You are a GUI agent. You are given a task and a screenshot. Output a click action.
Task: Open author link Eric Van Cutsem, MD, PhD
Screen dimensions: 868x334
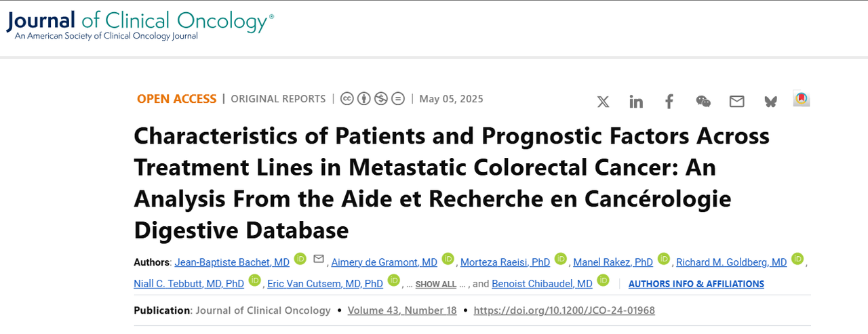point(325,284)
